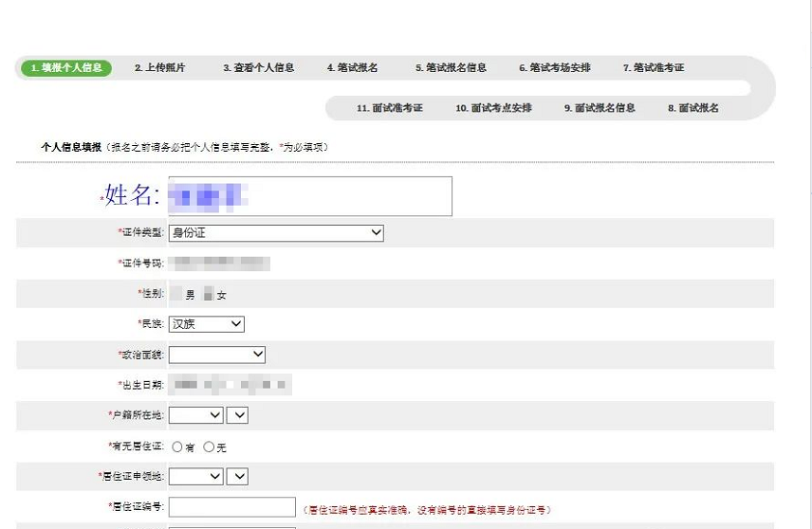Go to step 8 面试报名
The image size is (812, 529).
[692, 108]
